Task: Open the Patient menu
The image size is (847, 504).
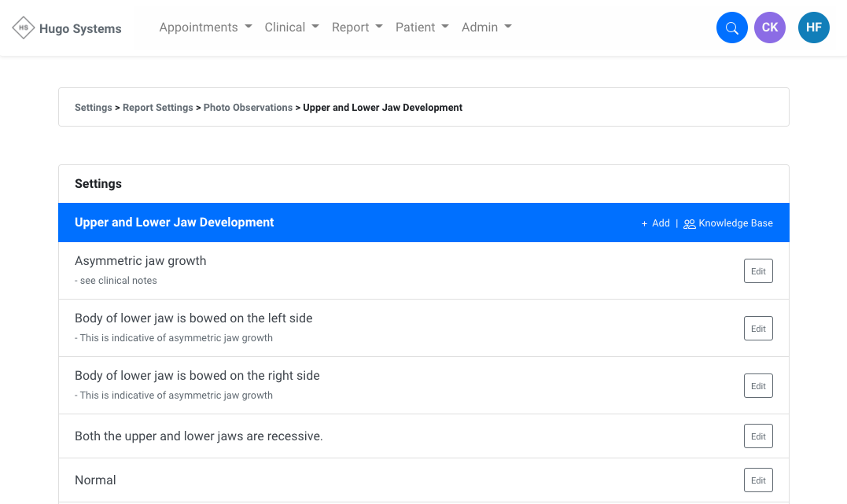Action: [x=422, y=28]
